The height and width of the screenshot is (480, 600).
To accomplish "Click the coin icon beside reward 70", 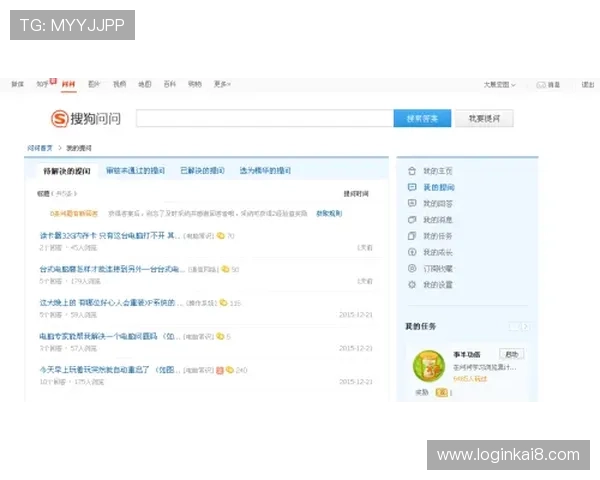I will coord(220,235).
